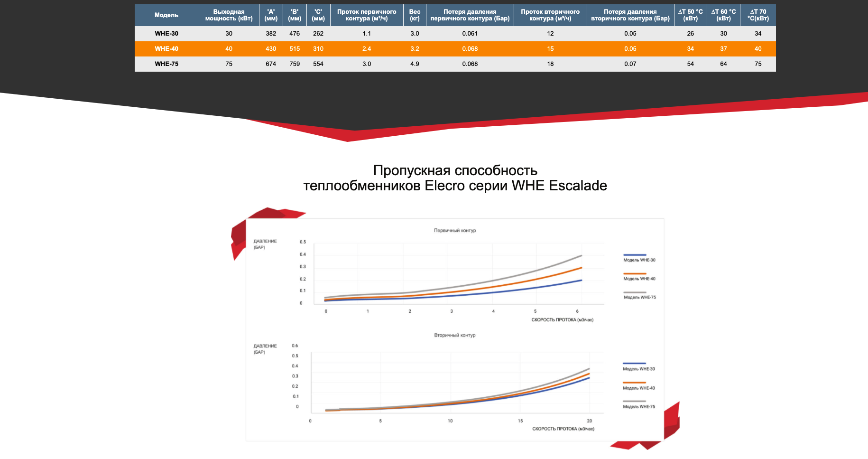Select the value 674 in WHE-75 row
The image size is (868, 459).
click(x=271, y=64)
